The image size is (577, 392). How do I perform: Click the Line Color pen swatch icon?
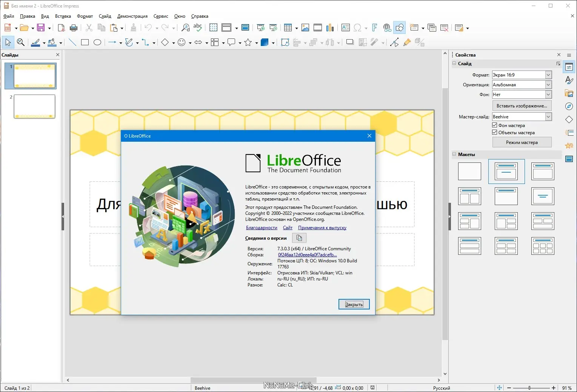pos(36,42)
